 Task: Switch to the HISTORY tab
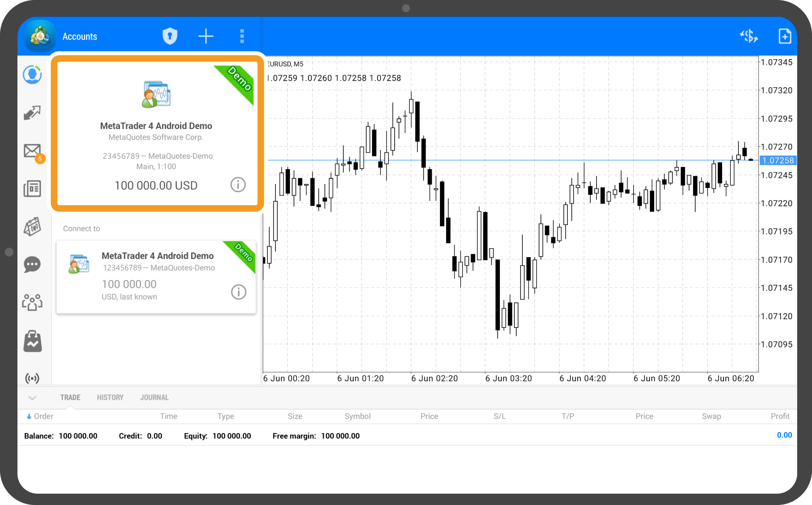click(x=110, y=398)
